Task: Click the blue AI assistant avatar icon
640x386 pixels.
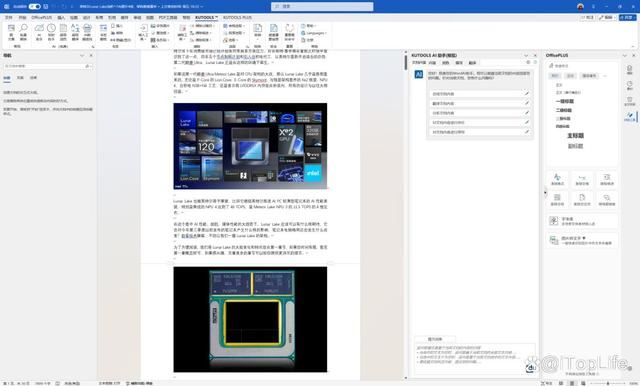Action: point(419,74)
